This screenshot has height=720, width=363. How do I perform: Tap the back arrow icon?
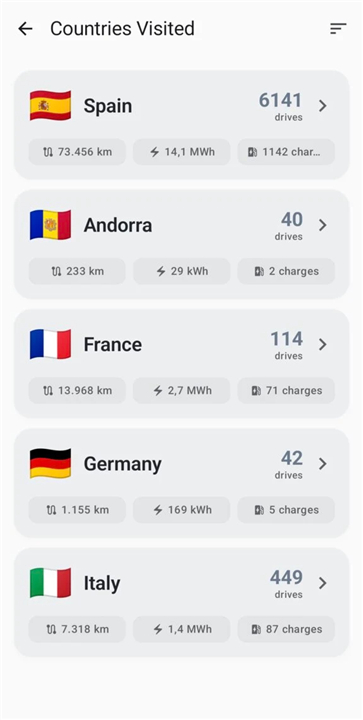[25, 29]
